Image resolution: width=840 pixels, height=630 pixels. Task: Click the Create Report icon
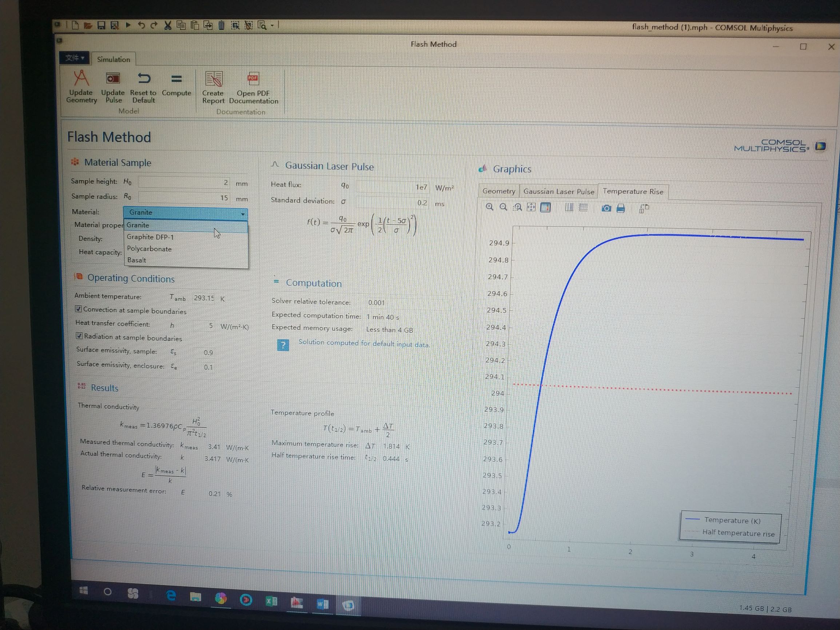tap(214, 79)
